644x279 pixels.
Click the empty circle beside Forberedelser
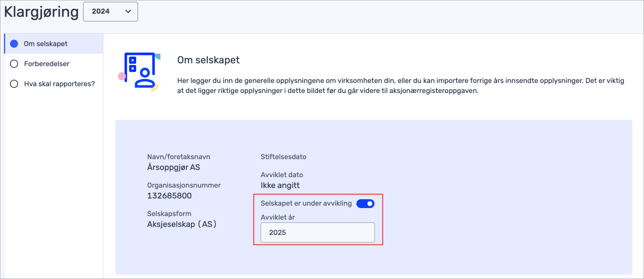[14, 64]
